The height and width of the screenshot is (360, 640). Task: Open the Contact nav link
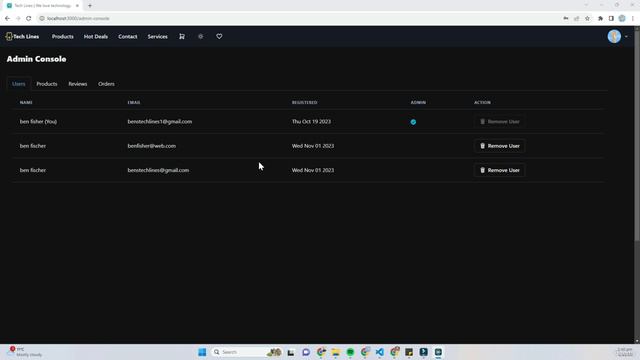[x=128, y=36]
